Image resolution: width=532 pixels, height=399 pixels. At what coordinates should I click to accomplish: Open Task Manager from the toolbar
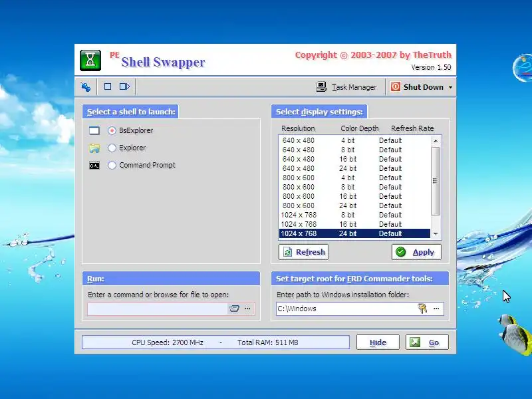(346, 87)
